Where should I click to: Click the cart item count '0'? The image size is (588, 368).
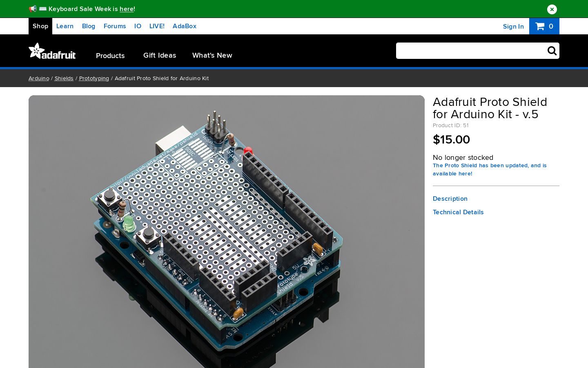tap(551, 27)
